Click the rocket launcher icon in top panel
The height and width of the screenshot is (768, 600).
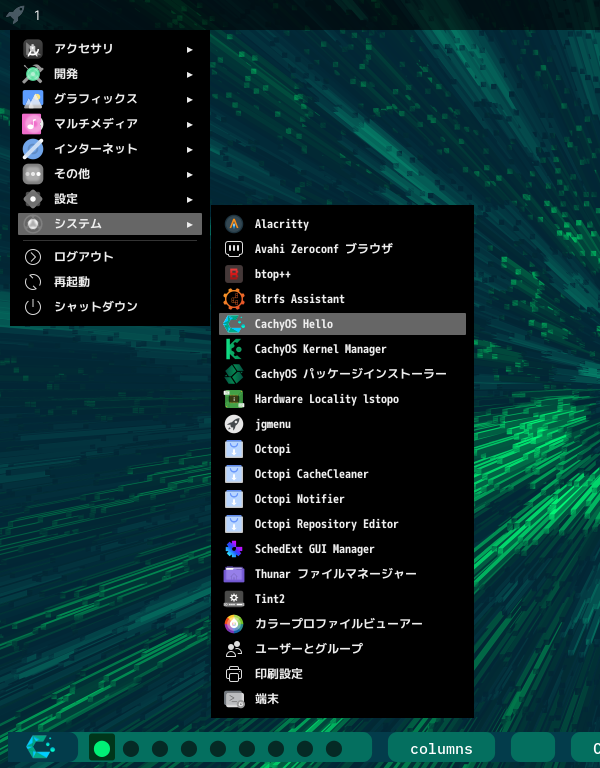pos(15,14)
